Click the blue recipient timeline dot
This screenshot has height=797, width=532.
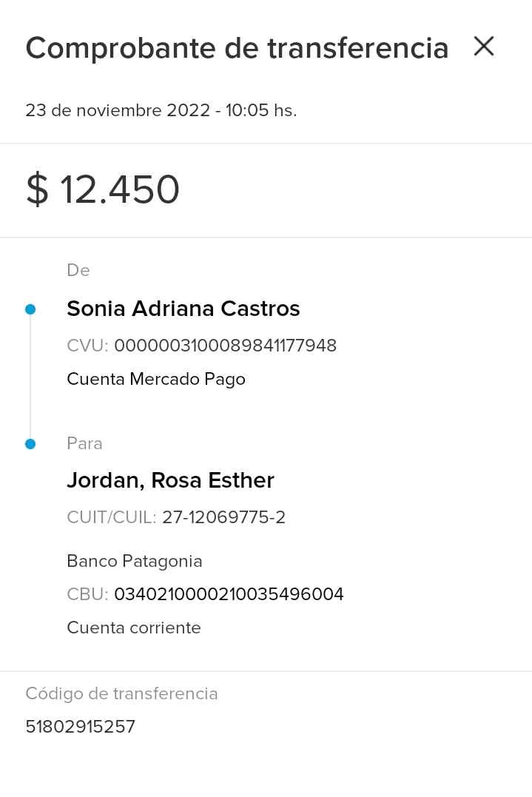[30, 444]
